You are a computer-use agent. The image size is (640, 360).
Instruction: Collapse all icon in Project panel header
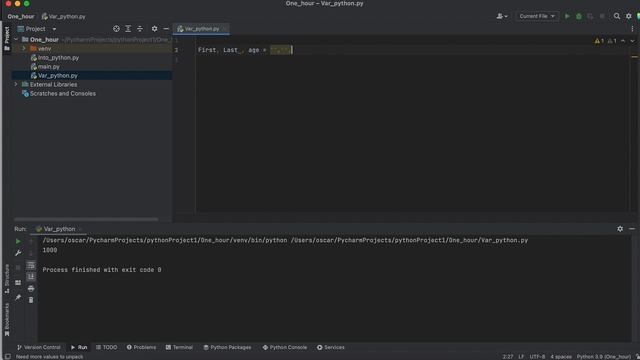pos(140,29)
